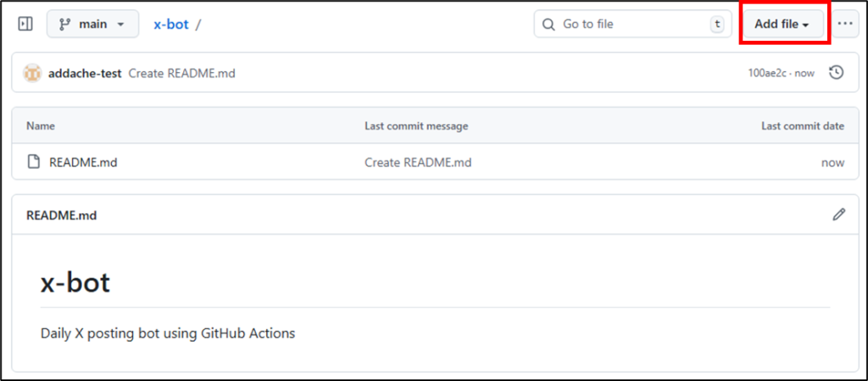The height and width of the screenshot is (381, 868).
Task: Click the addache-test user avatar
Action: (32, 73)
